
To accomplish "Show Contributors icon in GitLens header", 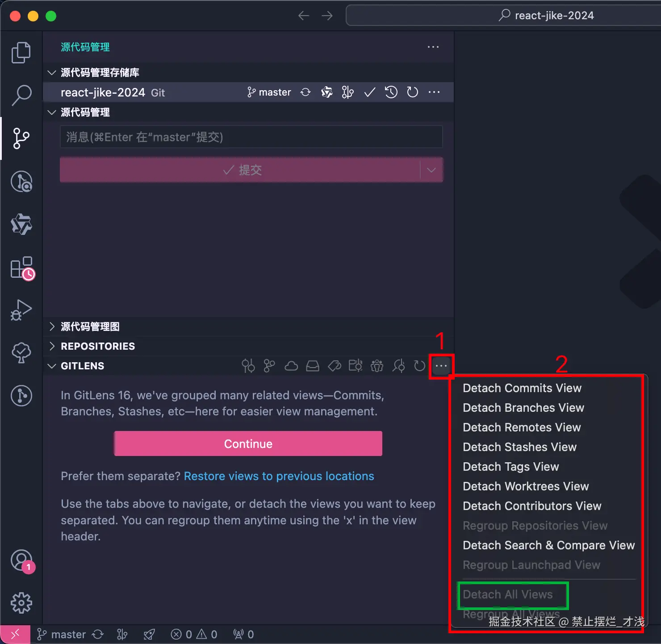I will (x=377, y=366).
